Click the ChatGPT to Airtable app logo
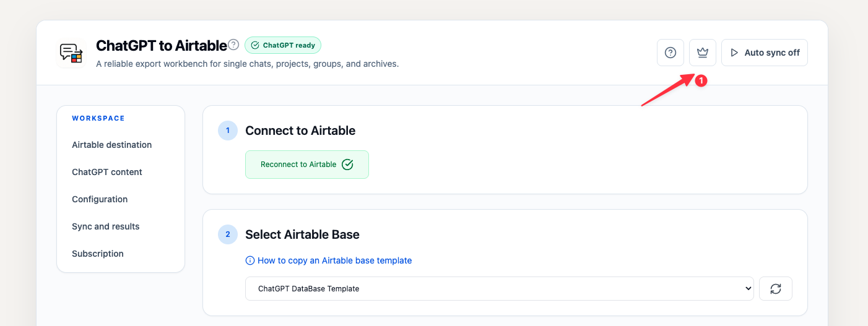The image size is (868, 326). (71, 53)
